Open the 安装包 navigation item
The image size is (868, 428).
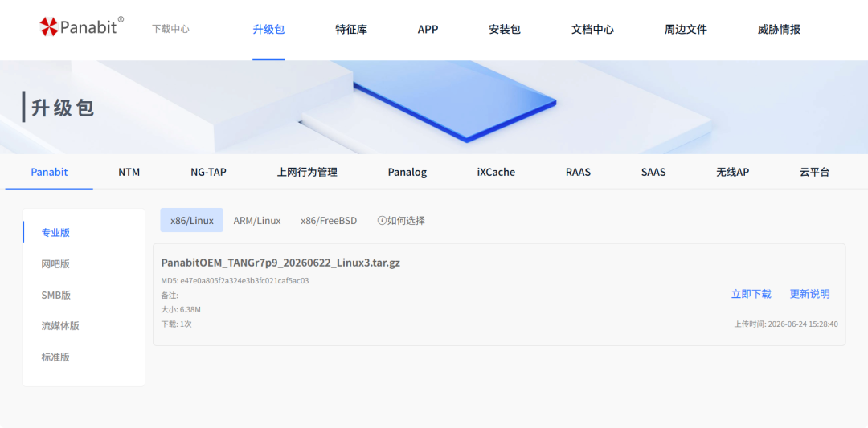(504, 30)
